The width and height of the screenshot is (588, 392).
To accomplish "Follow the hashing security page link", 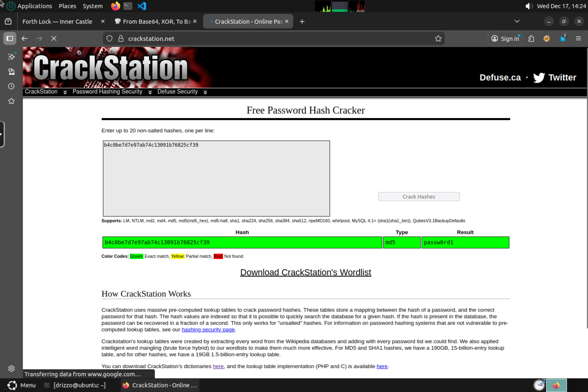I will coord(208,330).
